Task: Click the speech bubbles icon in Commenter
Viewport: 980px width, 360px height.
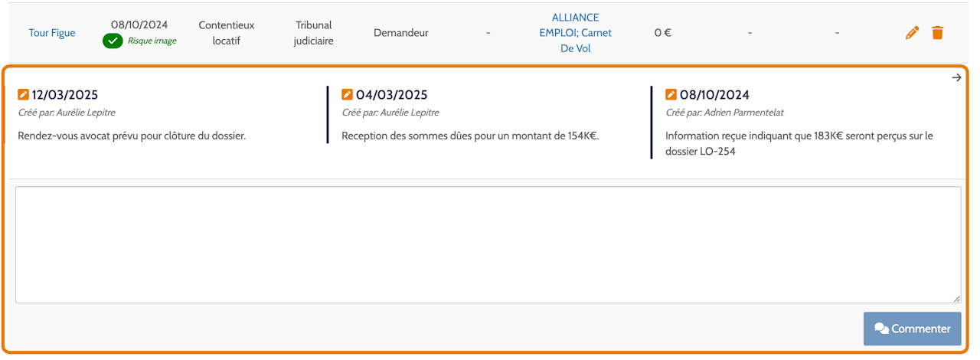Action: coord(881,329)
